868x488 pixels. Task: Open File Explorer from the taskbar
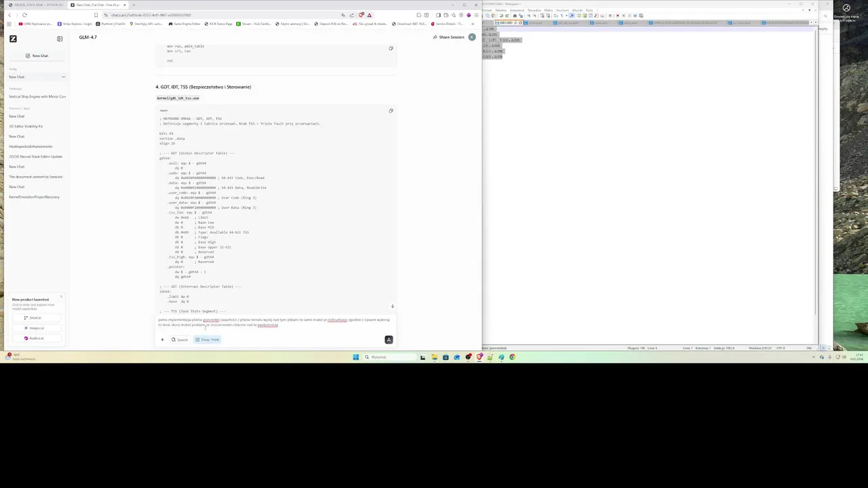pos(434,357)
